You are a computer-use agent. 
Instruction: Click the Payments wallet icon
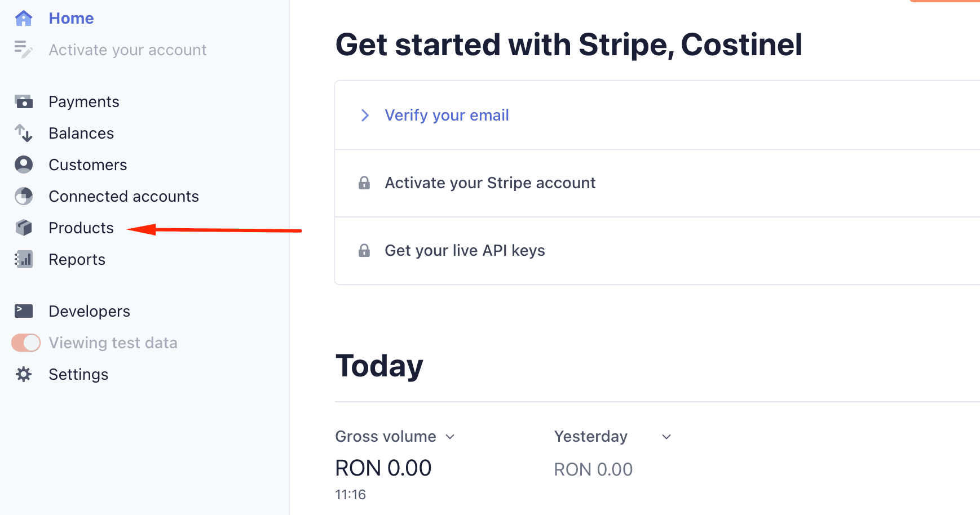click(24, 101)
